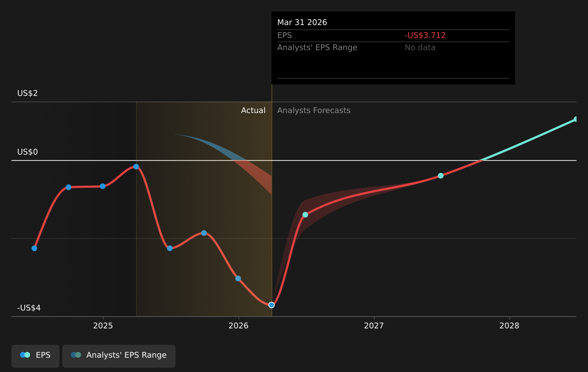The image size is (588, 372).
Task: Select the Mar 31 2026 EPS data point
Action: click(x=271, y=305)
